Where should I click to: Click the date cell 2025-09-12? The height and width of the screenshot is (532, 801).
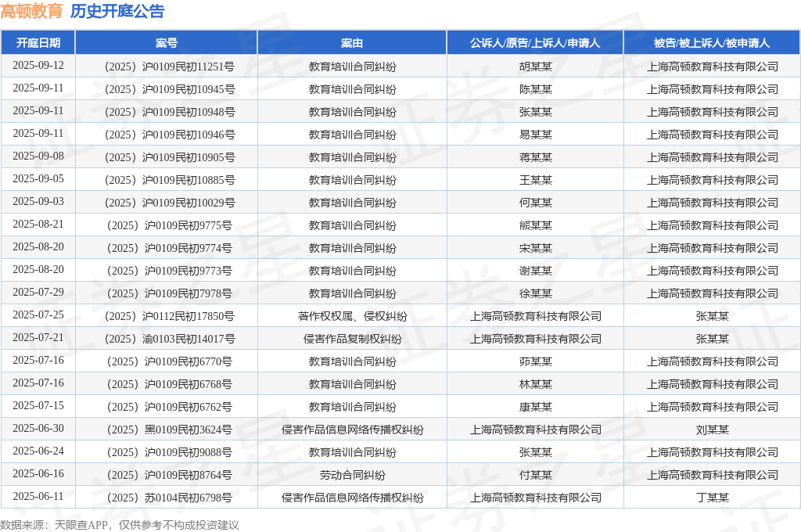[38, 66]
